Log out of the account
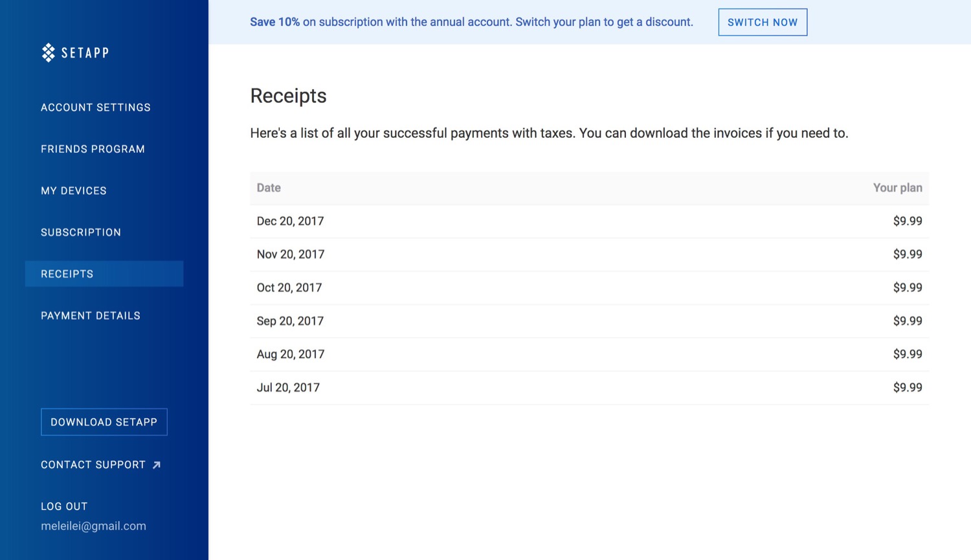The image size is (971, 560). coord(64,506)
